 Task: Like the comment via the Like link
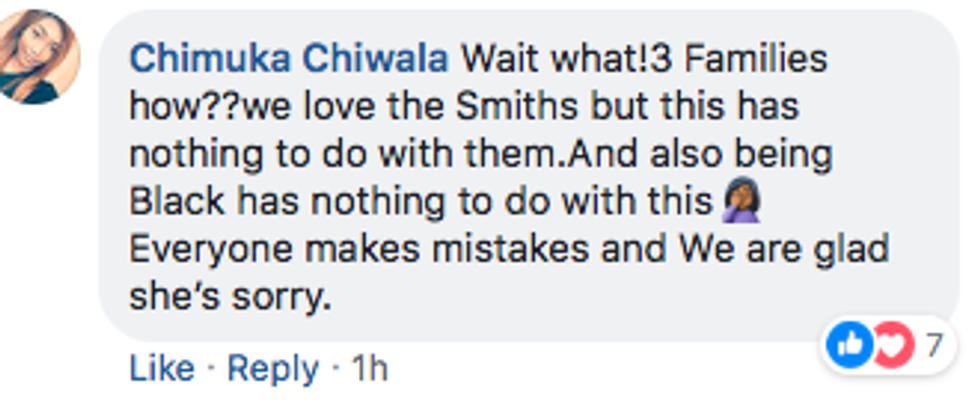point(162,369)
